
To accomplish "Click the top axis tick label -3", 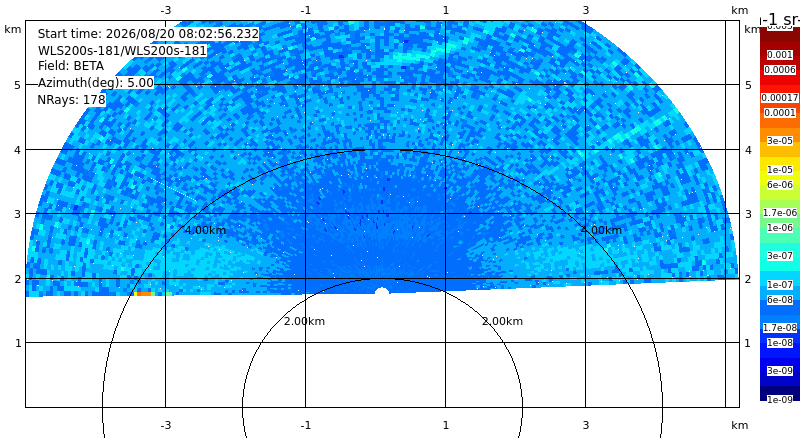I will pyautogui.click(x=166, y=10).
